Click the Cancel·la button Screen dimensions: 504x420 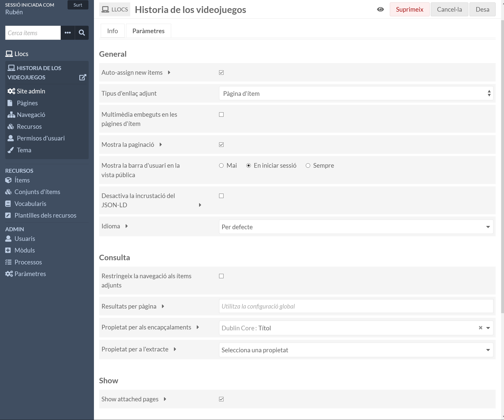(449, 9)
